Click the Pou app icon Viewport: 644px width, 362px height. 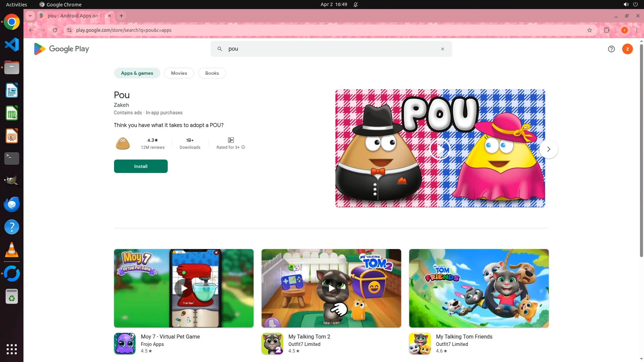(x=122, y=143)
